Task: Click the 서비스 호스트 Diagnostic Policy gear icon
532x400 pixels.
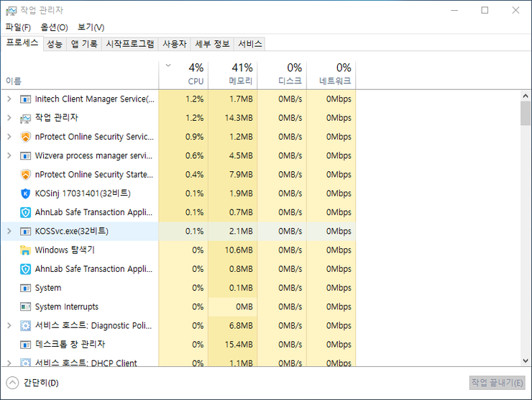Action: (x=26, y=326)
